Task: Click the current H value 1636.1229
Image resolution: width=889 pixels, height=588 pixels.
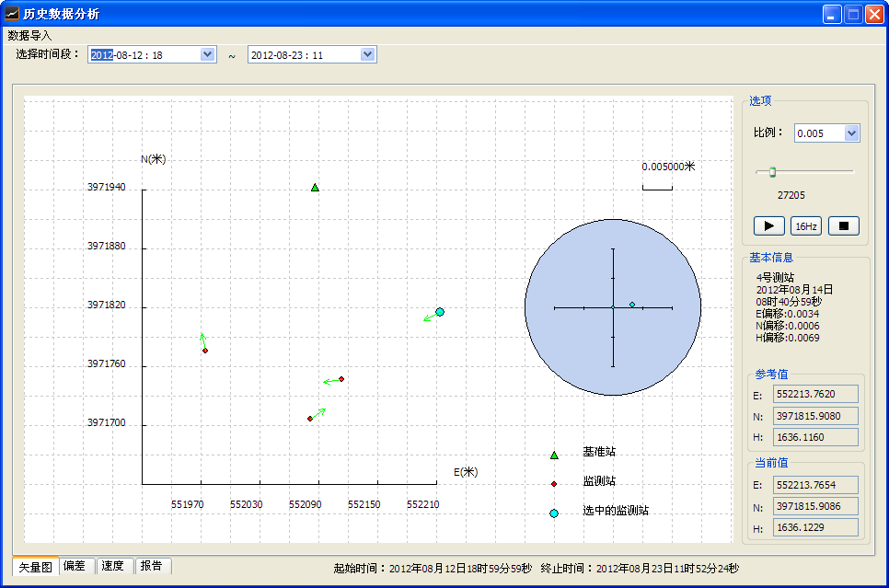Action: pos(815,527)
